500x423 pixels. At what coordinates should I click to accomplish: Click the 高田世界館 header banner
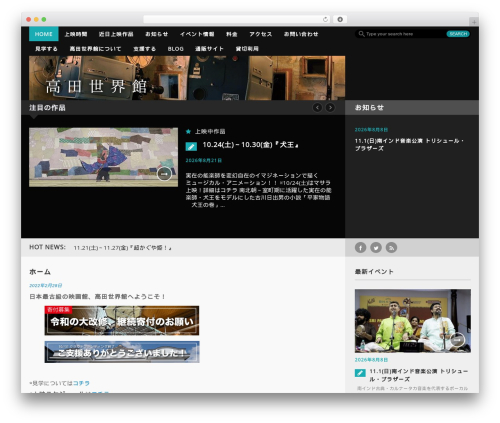tap(187, 78)
